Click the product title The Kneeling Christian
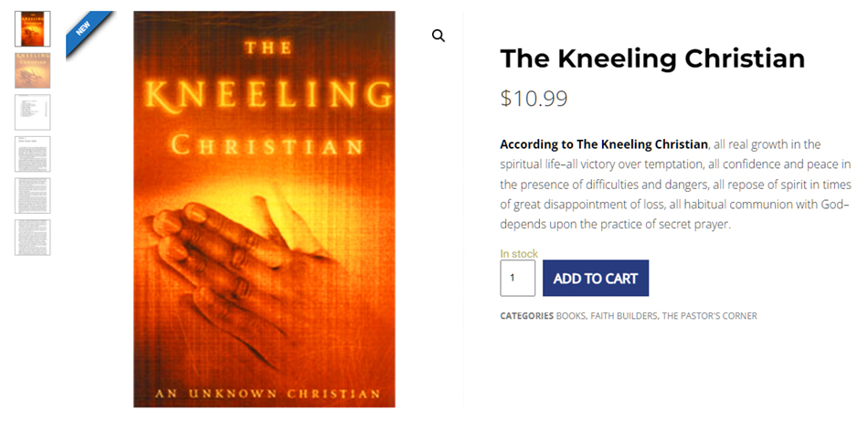 click(x=652, y=58)
